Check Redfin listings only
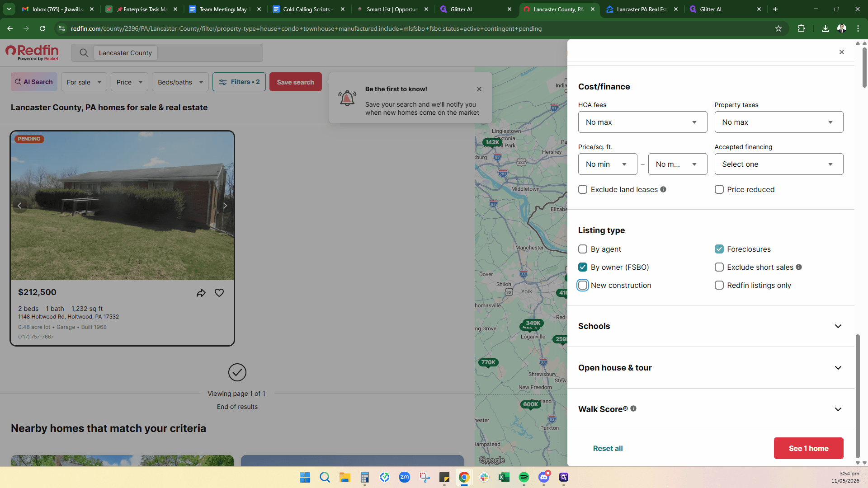Screen dimensions: 868x488 [719, 285]
